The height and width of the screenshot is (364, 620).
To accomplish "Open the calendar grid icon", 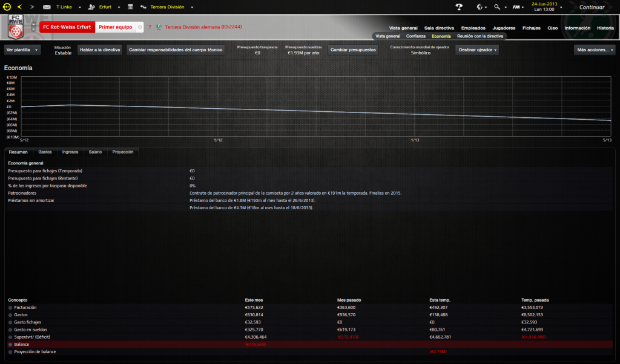I will coord(131,7).
